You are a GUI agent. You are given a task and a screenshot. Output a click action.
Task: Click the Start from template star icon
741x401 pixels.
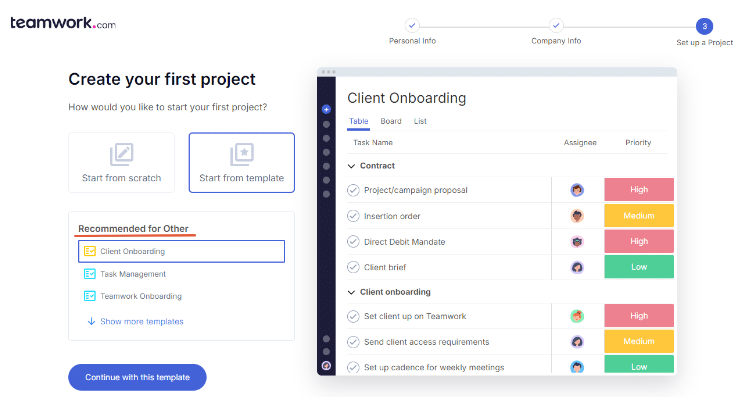coord(242,154)
